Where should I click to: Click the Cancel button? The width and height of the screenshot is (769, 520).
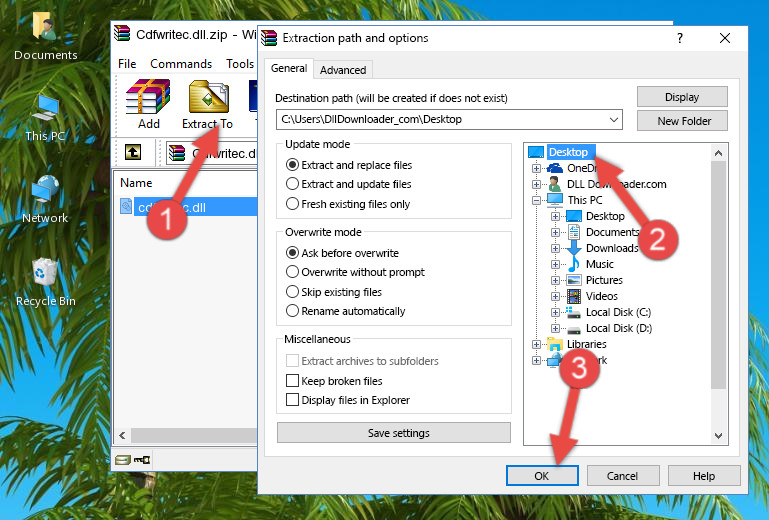(623, 476)
